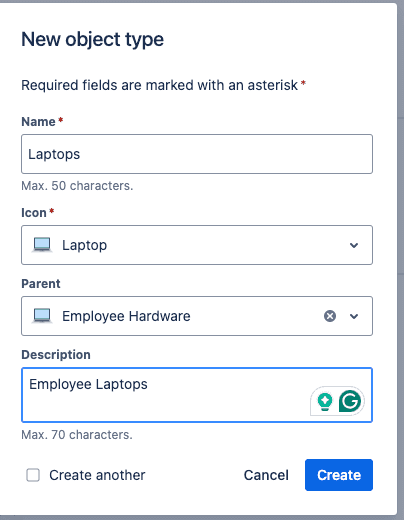
Task: Expand the Icon dropdown chevron
Action: [x=354, y=245]
